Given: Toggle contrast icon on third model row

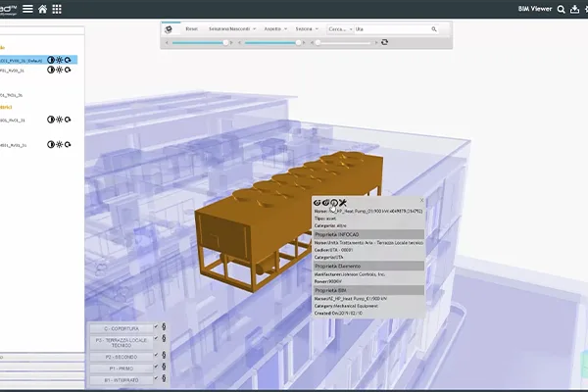Looking at the screenshot, I should (x=51, y=120).
